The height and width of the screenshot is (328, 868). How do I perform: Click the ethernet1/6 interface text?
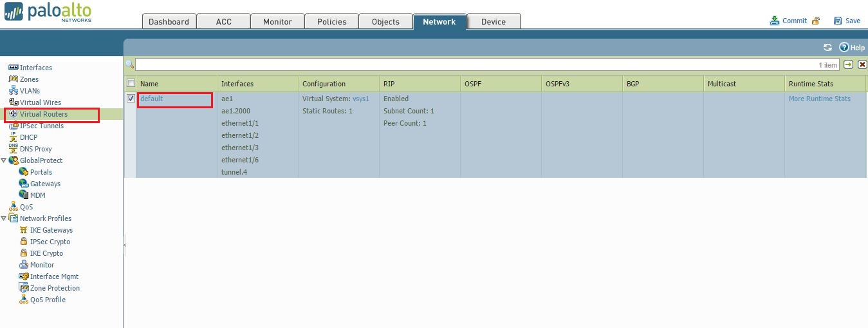pyautogui.click(x=240, y=160)
